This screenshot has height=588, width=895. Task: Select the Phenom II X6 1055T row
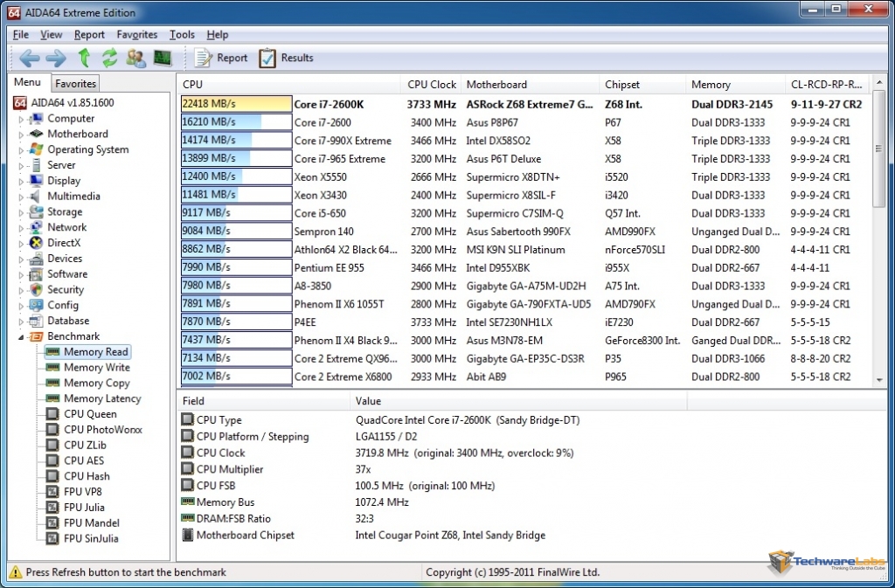pos(524,304)
